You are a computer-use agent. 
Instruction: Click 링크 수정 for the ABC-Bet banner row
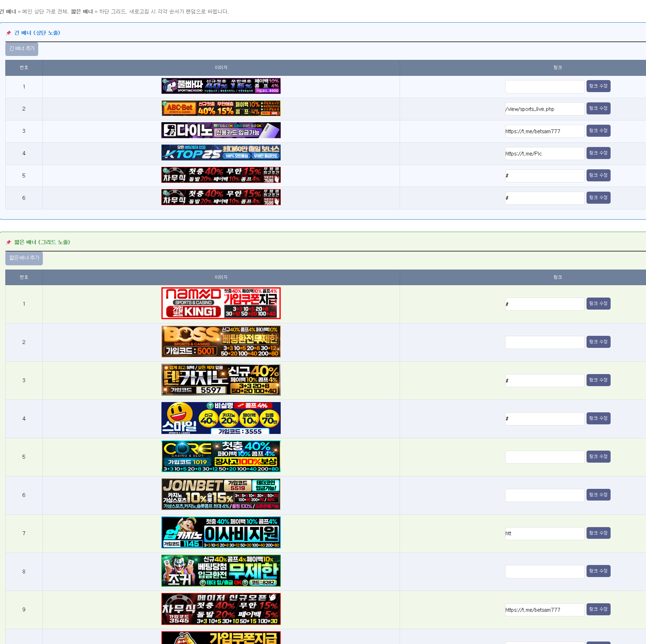tap(598, 108)
